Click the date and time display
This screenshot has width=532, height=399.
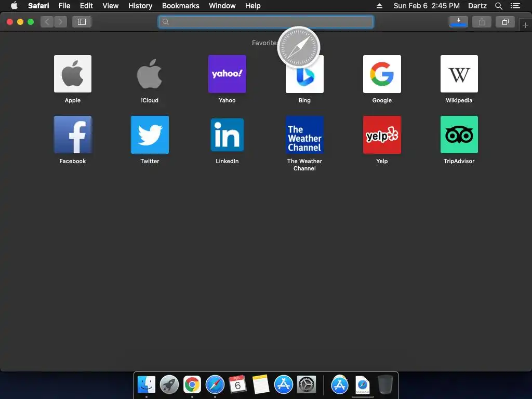[x=427, y=6]
